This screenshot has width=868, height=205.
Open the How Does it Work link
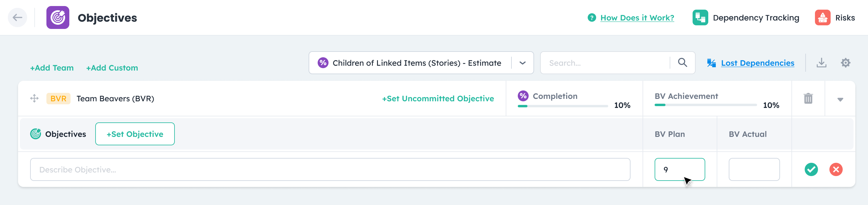tap(637, 18)
